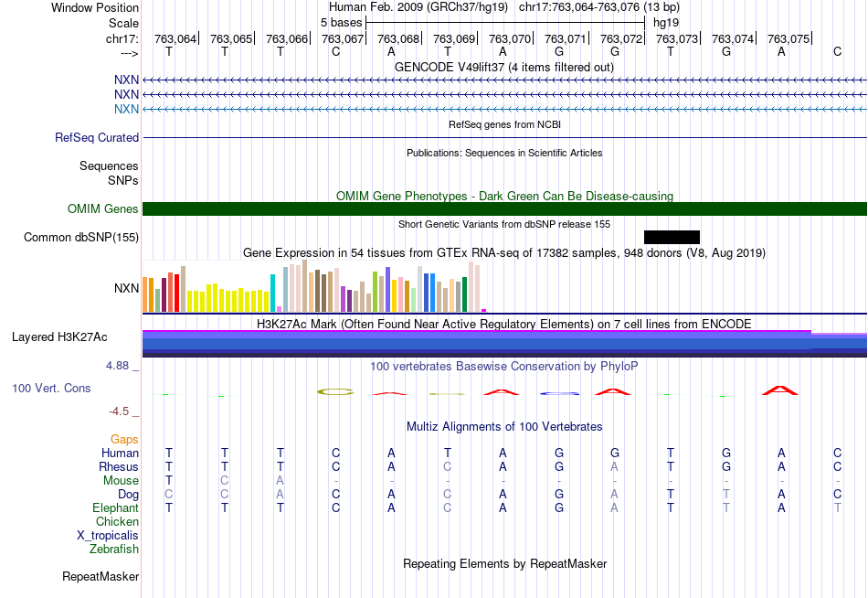Screen dimensions: 868x598
Task: Click the SNPs track label
Action: click(123, 180)
